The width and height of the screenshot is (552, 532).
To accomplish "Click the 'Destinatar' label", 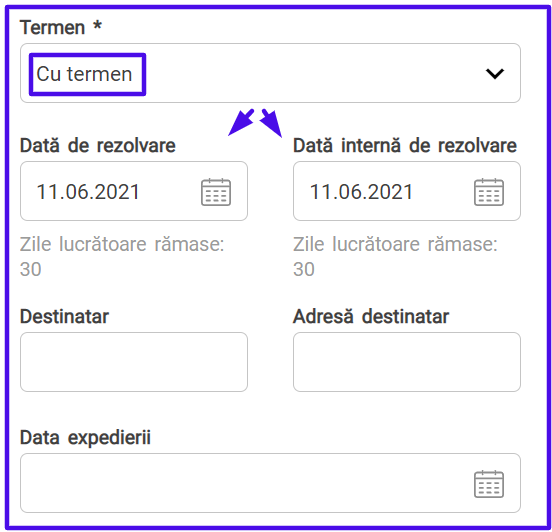I will 64,316.
